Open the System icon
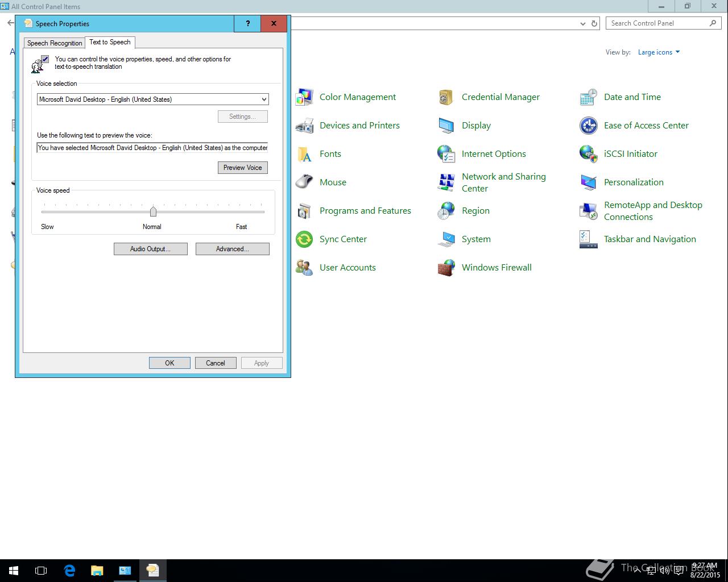The image size is (728, 582). point(446,239)
